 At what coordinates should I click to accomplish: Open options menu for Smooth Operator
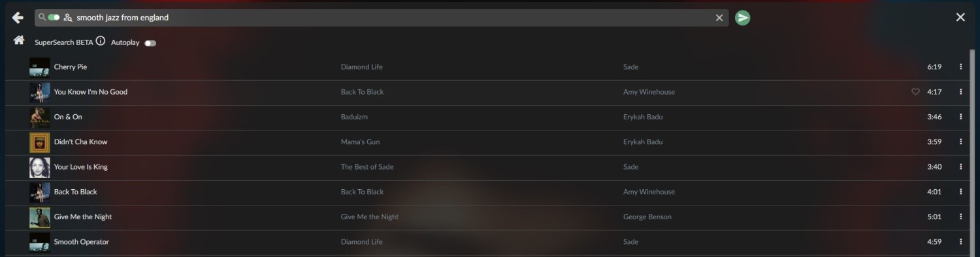960,242
